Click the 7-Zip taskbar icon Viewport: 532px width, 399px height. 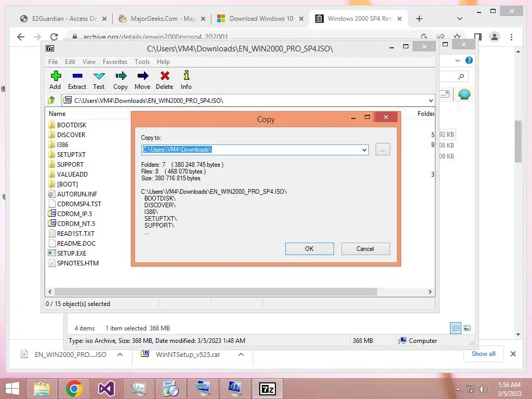(x=268, y=389)
